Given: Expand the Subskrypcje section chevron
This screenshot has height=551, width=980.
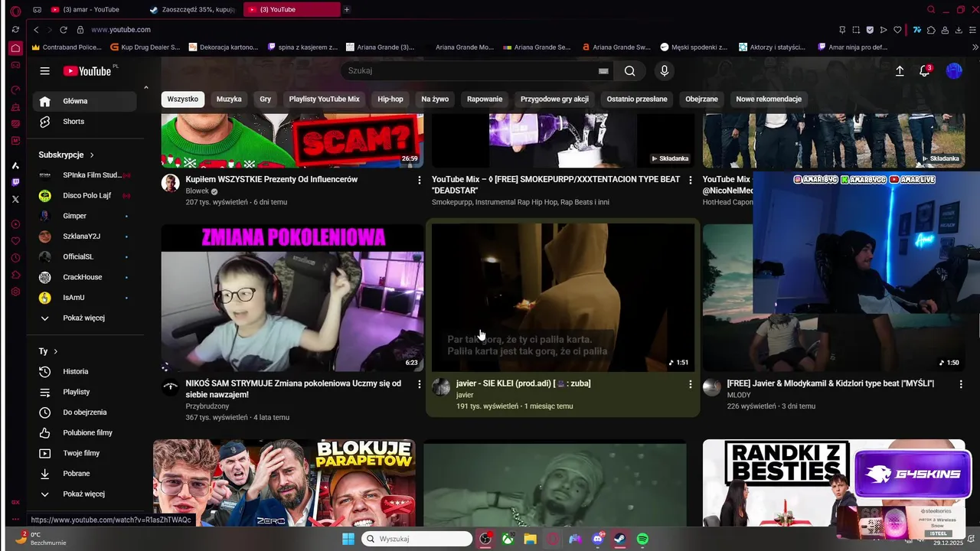Looking at the screenshot, I should 92,155.
